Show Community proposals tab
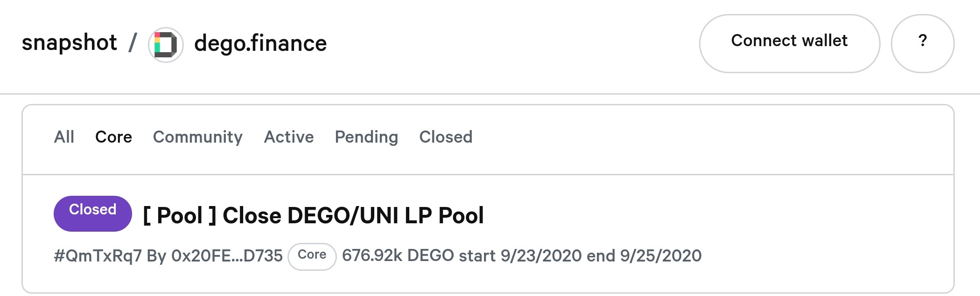980x296 pixels. pos(198,137)
